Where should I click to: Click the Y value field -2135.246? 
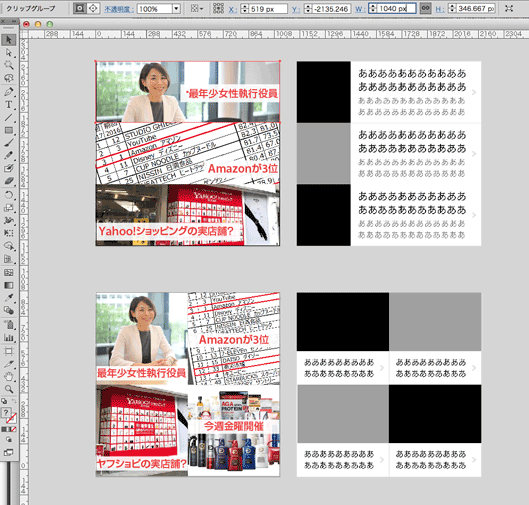pos(331,9)
